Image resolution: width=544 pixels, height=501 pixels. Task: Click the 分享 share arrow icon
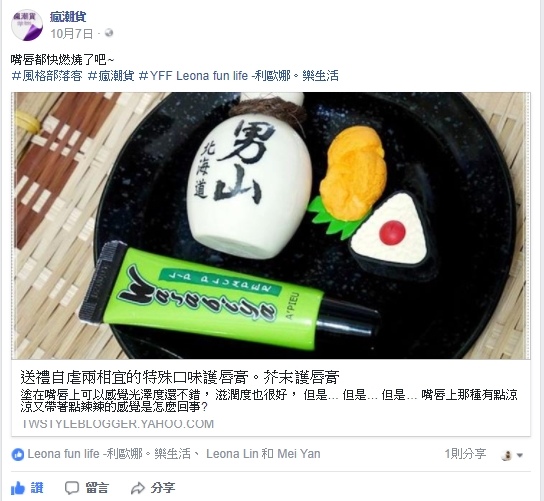click(137, 488)
